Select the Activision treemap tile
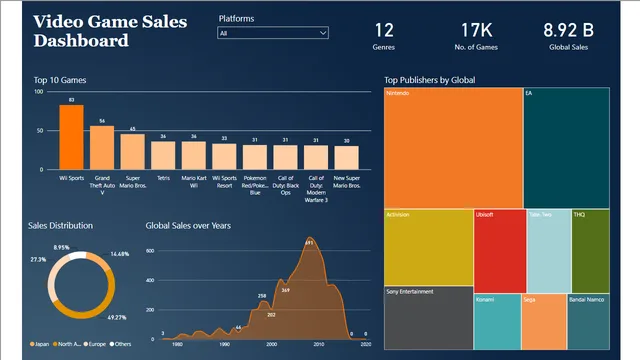640x360 pixels. point(429,247)
